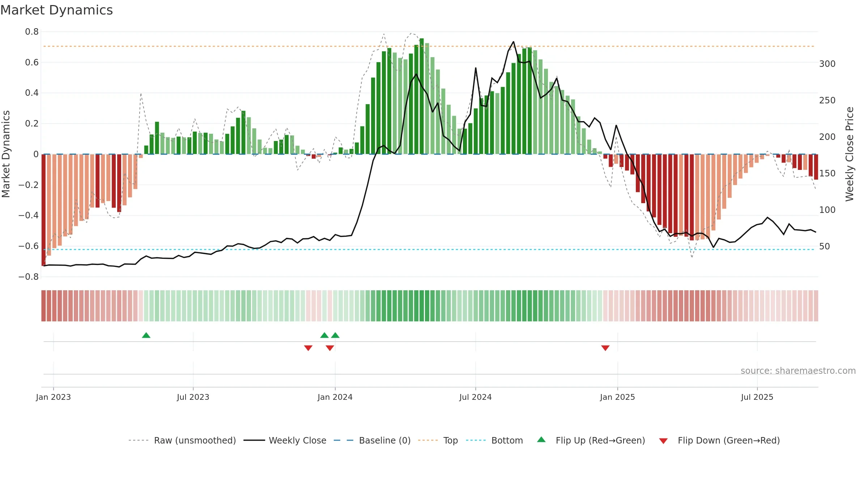Click the Market Dynamics chart title
This screenshot has width=868, height=488.
click(x=57, y=10)
